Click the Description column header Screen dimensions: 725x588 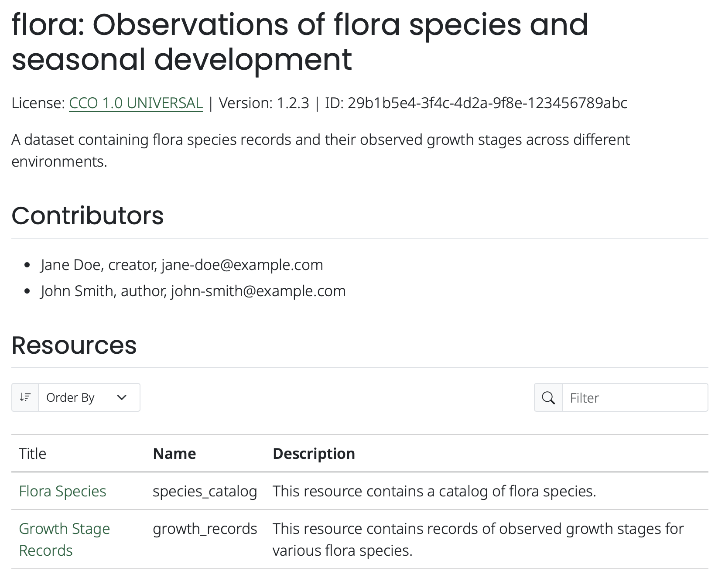pos(313,454)
